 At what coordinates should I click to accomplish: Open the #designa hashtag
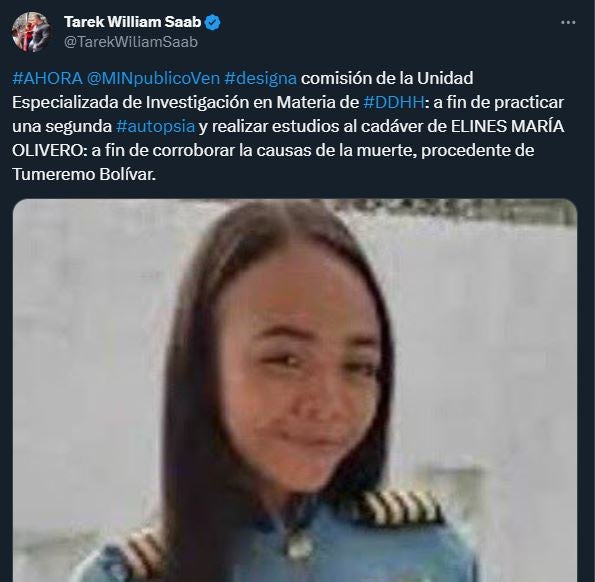[260, 79]
